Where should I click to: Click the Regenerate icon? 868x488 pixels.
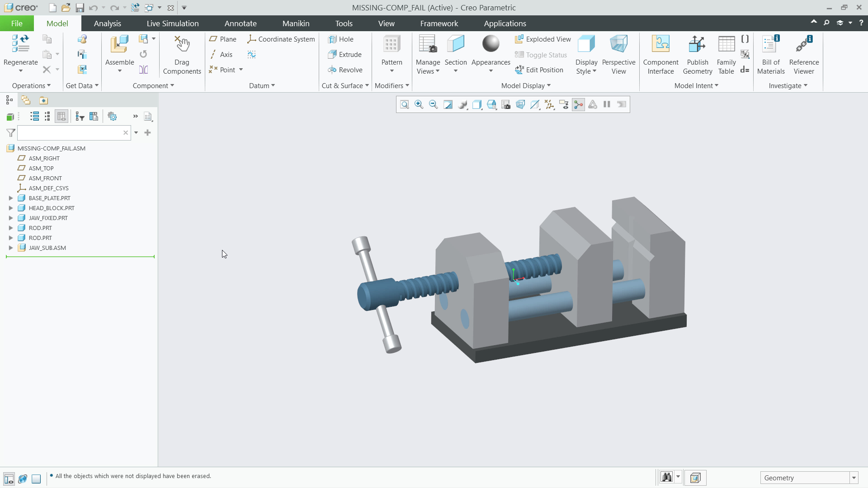[20, 44]
